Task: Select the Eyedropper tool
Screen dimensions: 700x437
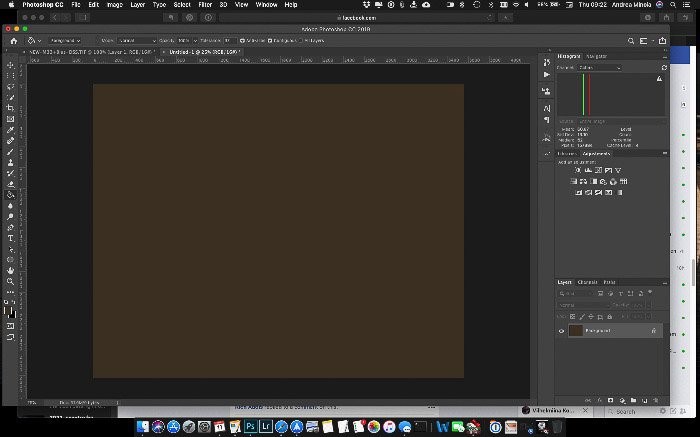Action: [10, 130]
